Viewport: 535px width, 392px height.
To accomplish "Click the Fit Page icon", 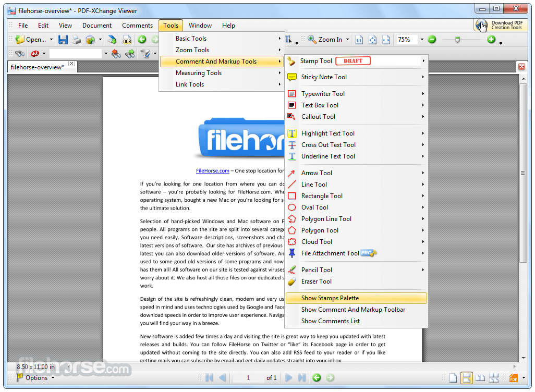I will coord(373,40).
